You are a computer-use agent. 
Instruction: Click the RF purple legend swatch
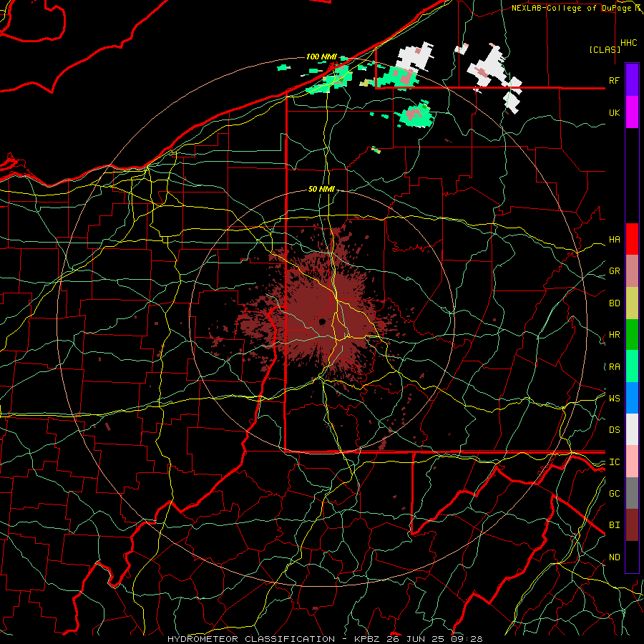pyautogui.click(x=632, y=80)
